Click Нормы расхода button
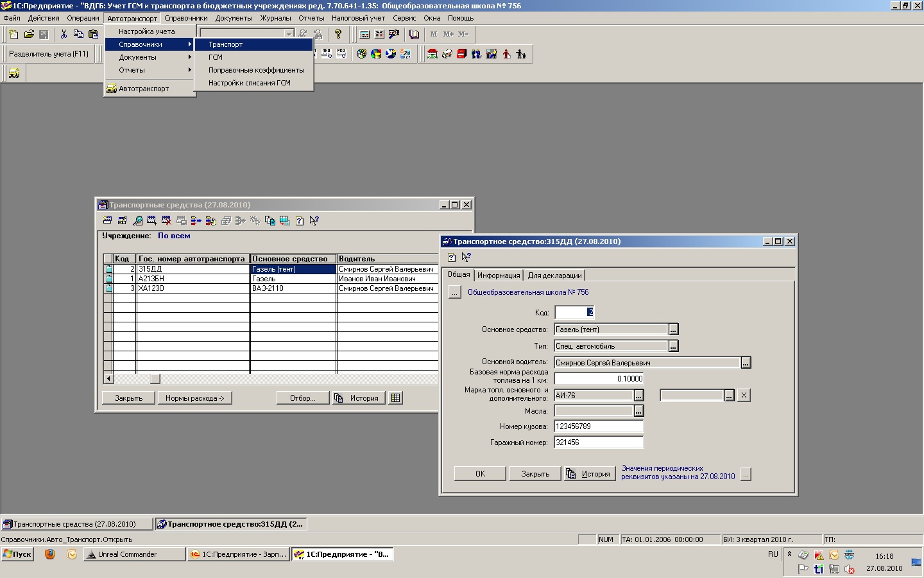The image size is (924, 578). tap(195, 398)
